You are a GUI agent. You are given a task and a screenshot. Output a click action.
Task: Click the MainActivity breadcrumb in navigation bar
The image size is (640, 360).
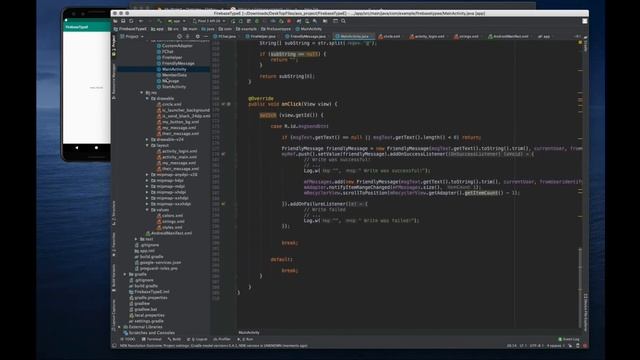(309, 29)
